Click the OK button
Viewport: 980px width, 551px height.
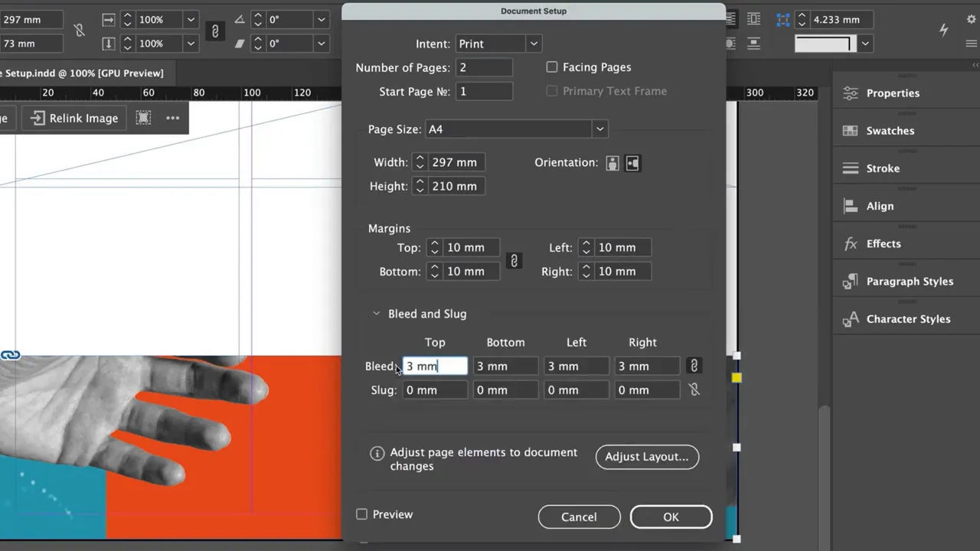671,517
